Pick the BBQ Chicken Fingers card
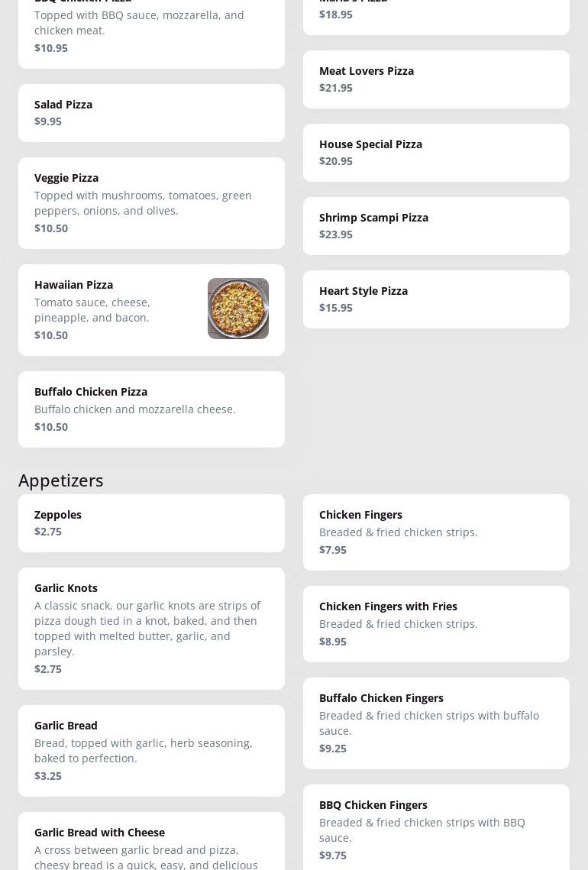The image size is (588, 870). (x=436, y=827)
